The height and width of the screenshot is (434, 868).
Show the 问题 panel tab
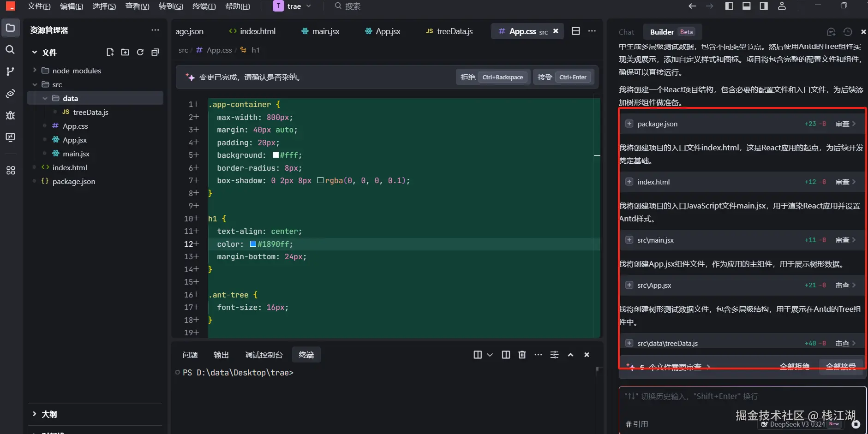coord(190,355)
